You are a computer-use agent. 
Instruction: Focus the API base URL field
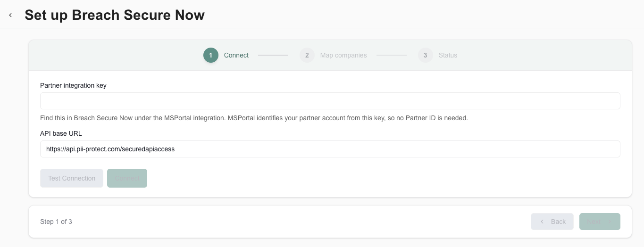330,149
